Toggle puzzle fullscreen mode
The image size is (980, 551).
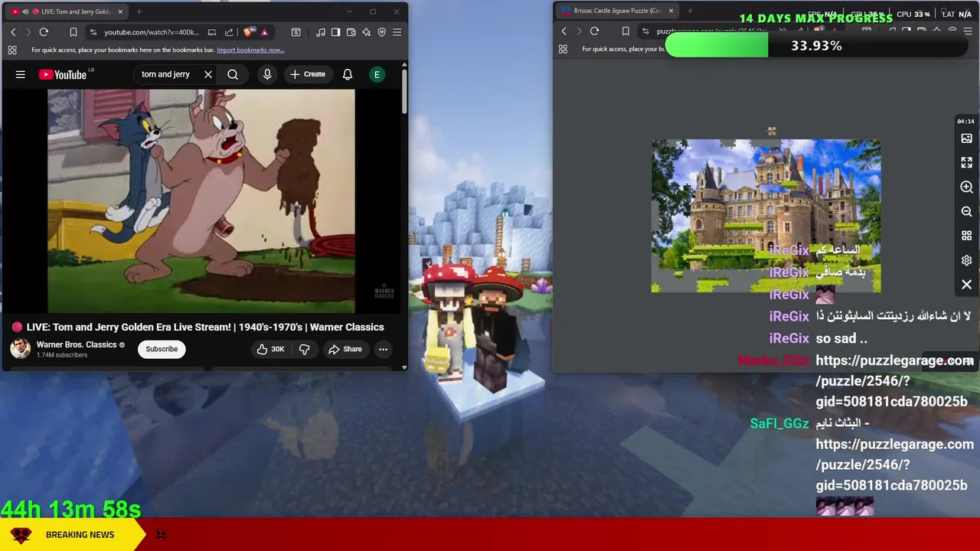(967, 163)
